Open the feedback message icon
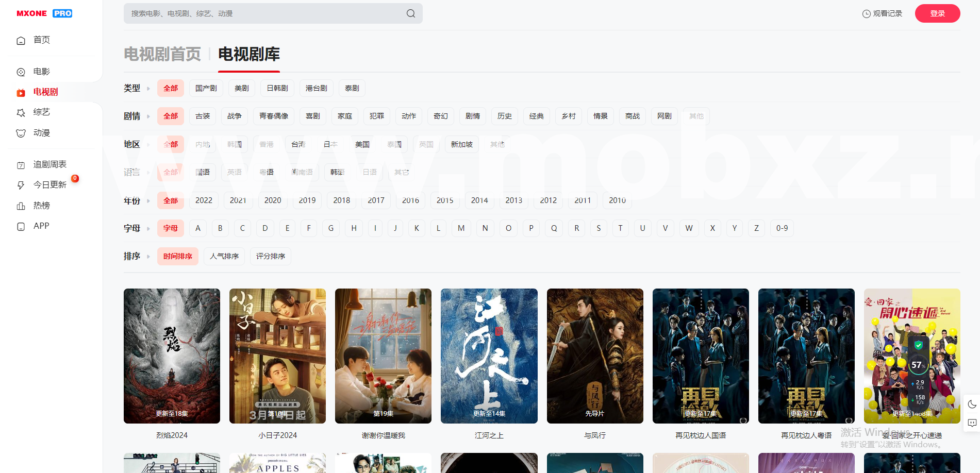Image resolution: width=980 pixels, height=473 pixels. click(972, 423)
